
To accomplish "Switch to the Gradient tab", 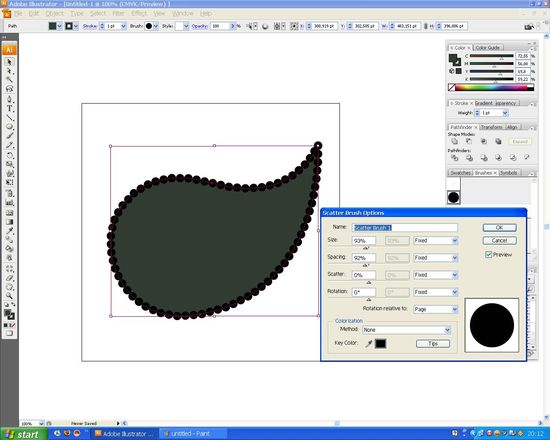I will tap(484, 103).
